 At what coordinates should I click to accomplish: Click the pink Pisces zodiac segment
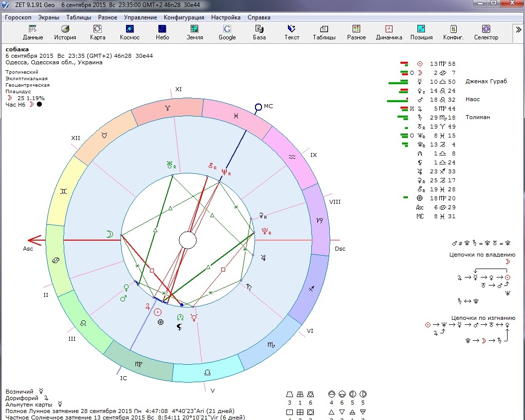click(x=236, y=116)
